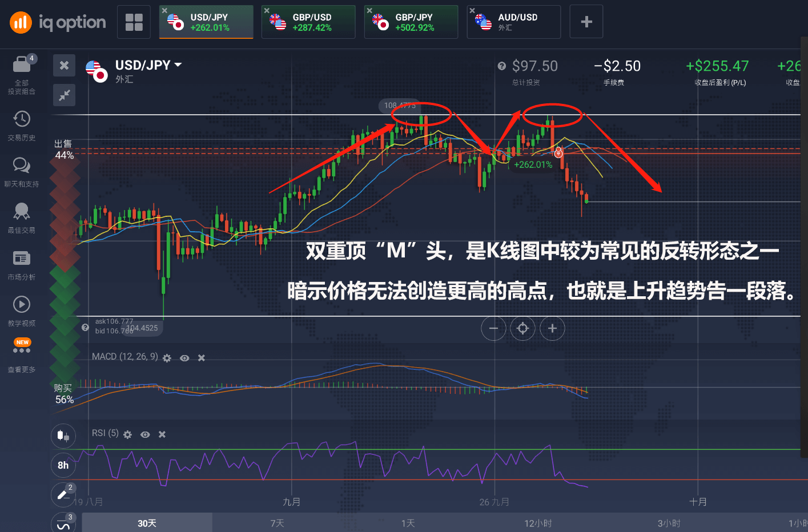The image size is (808, 532).
Task: Open 聊天和支持 chat and support
Action: 22,172
